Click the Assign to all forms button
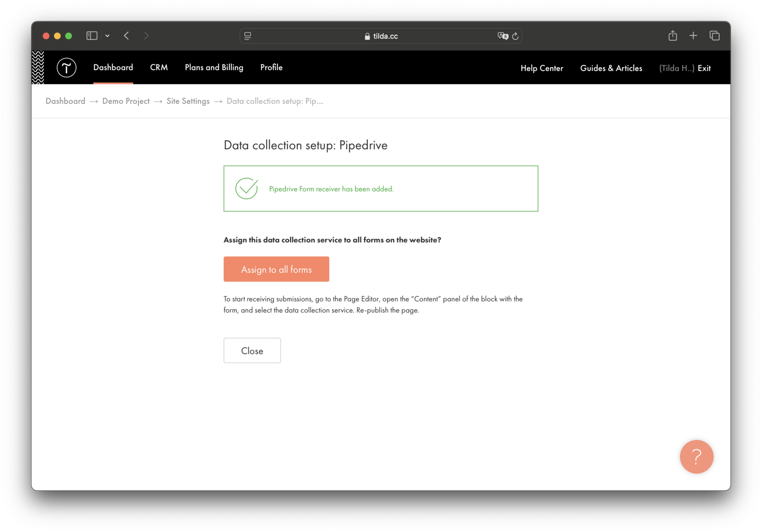 [x=276, y=269]
